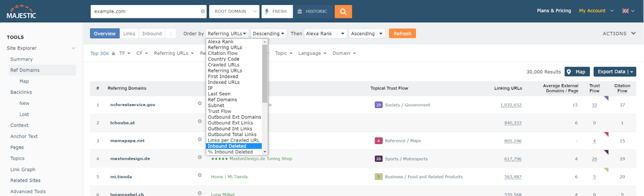Expand the CF filter dropdown

coord(142,53)
